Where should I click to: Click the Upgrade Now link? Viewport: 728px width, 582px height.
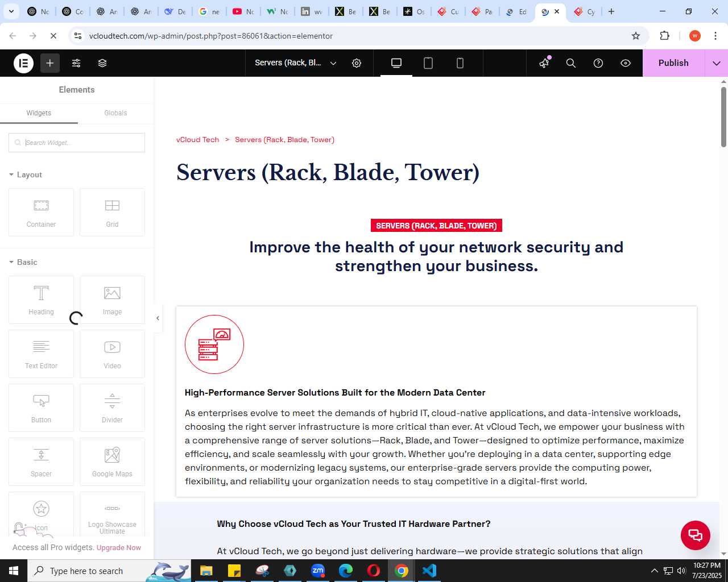[119, 548]
